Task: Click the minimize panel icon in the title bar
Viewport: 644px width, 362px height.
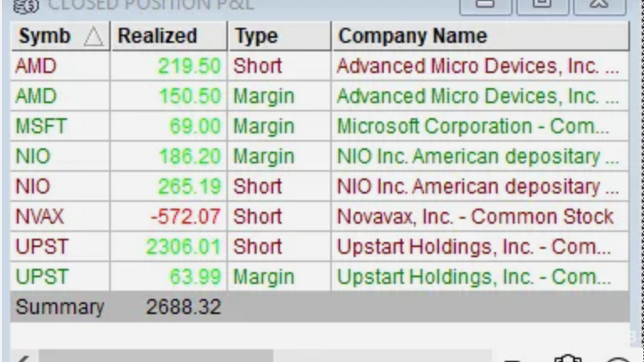Action: (x=486, y=4)
